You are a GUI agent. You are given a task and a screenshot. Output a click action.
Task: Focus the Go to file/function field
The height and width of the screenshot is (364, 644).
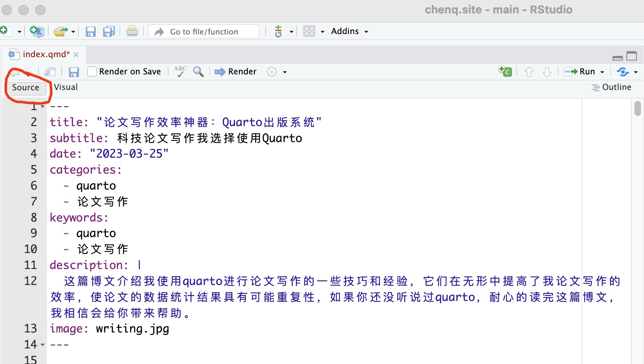point(204,32)
